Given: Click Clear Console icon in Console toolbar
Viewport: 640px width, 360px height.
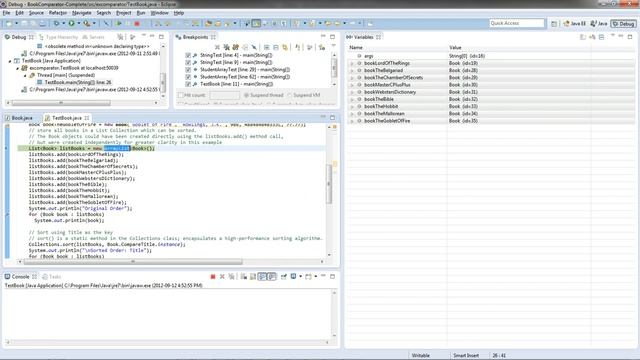Looking at the screenshot, I should point(244,277).
